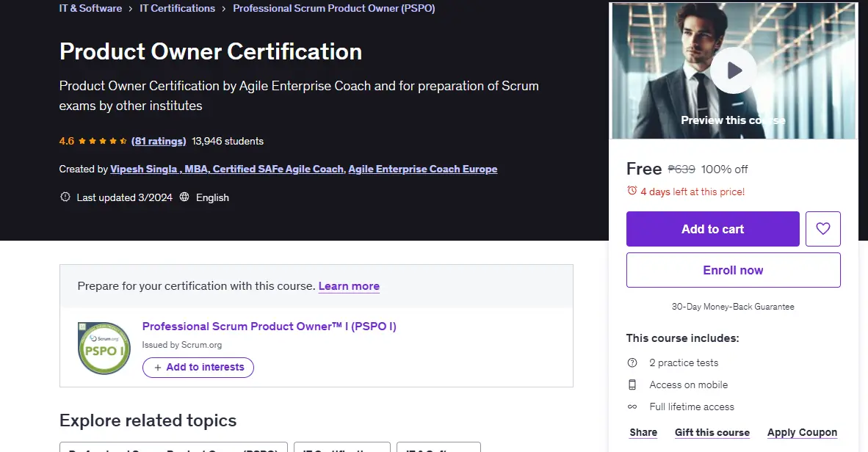This screenshot has width=868, height=452.
Task: Share this course
Action: [x=643, y=432]
